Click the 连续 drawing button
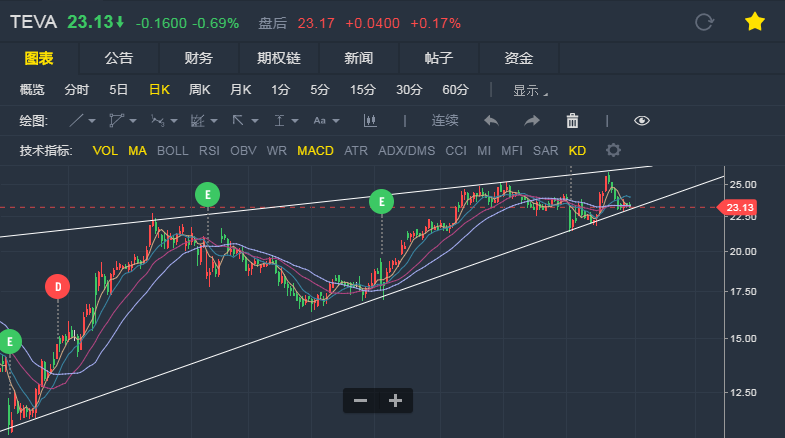785x438 pixels. pyautogui.click(x=445, y=121)
